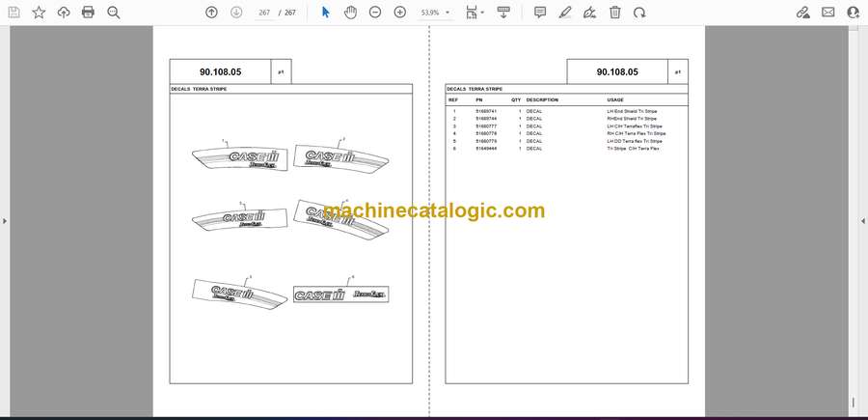Go to previous page arrow
This screenshot has height=420, width=868.
tap(211, 13)
